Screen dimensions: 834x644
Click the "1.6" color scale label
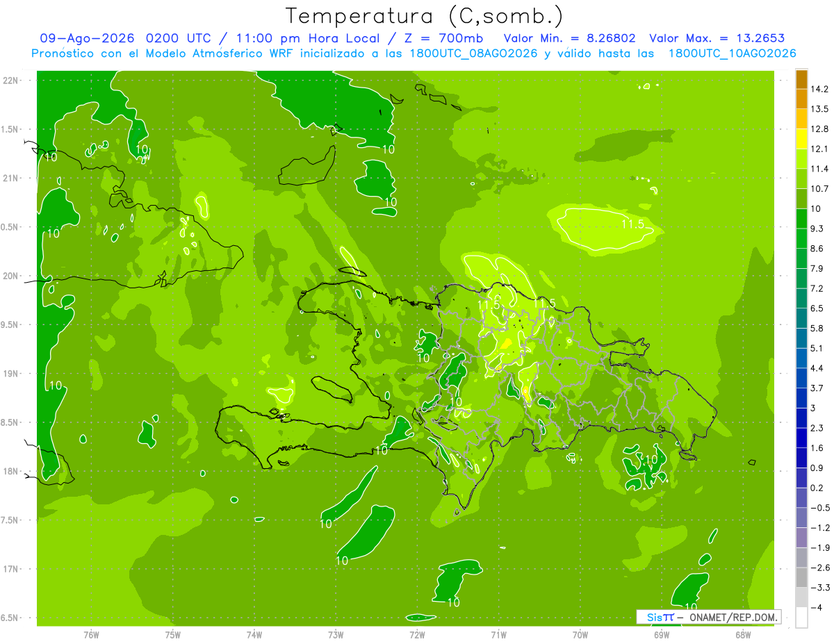click(x=817, y=448)
